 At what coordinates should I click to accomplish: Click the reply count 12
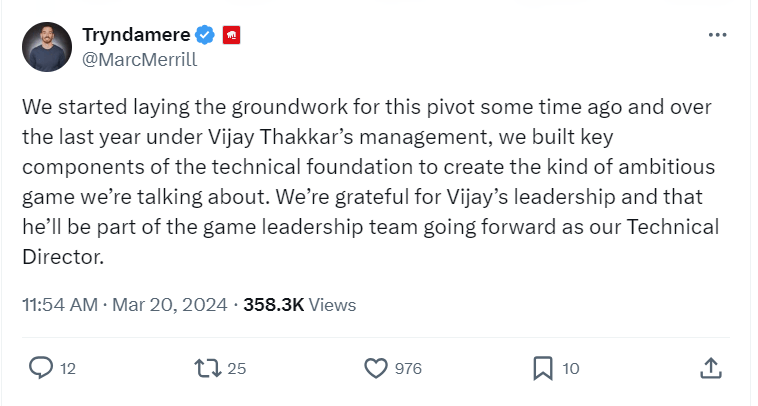pos(68,369)
